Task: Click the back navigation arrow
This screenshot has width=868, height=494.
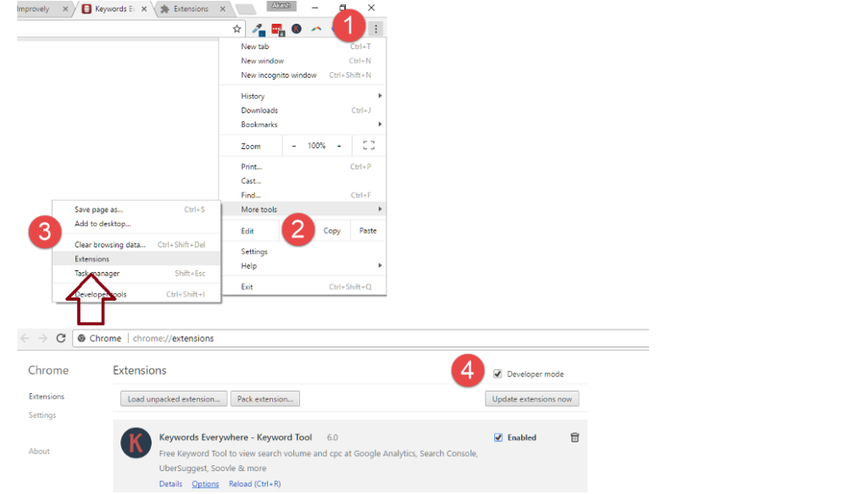Action: [x=25, y=338]
